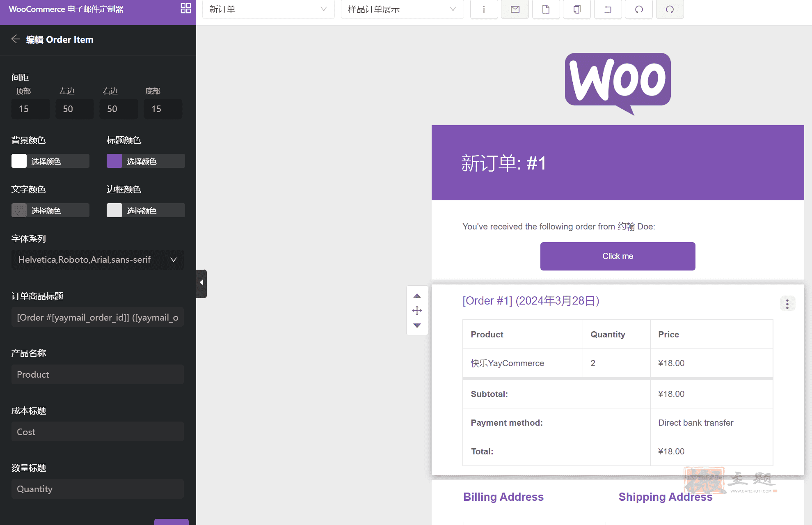This screenshot has height=525, width=812.
Task: Click the Subtotal: row label
Action: [x=489, y=394]
